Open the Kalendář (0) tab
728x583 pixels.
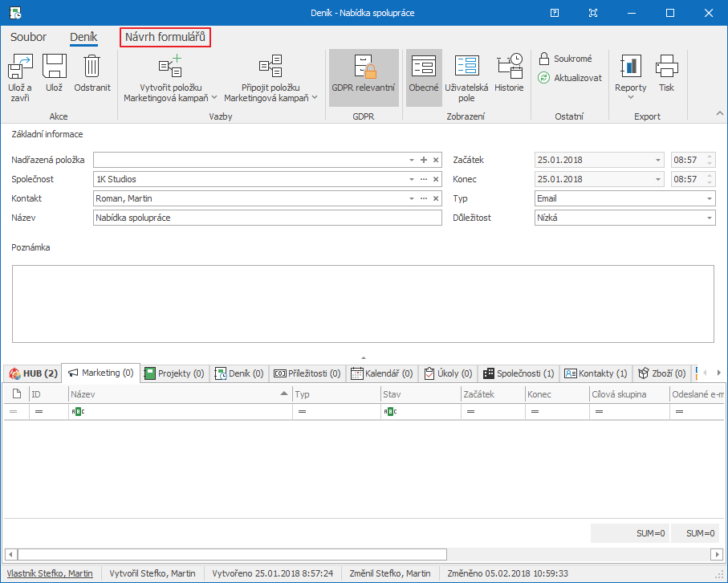click(x=381, y=373)
